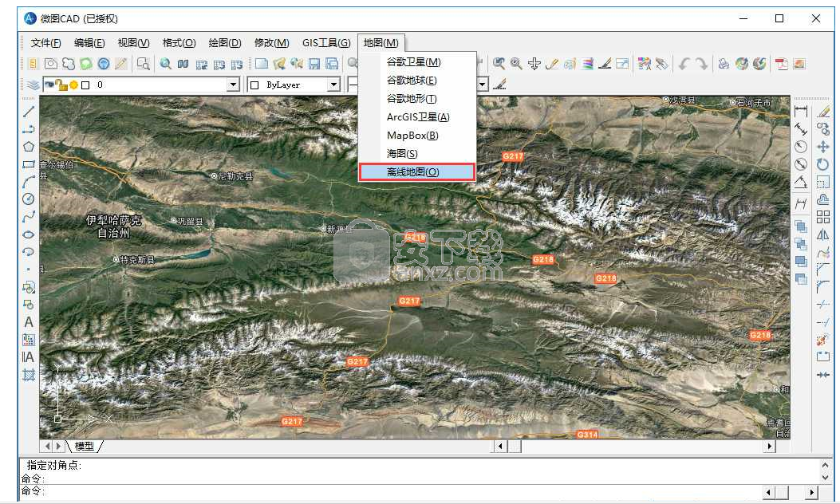
Task: Click the tab scroll left arrow
Action: [47, 446]
